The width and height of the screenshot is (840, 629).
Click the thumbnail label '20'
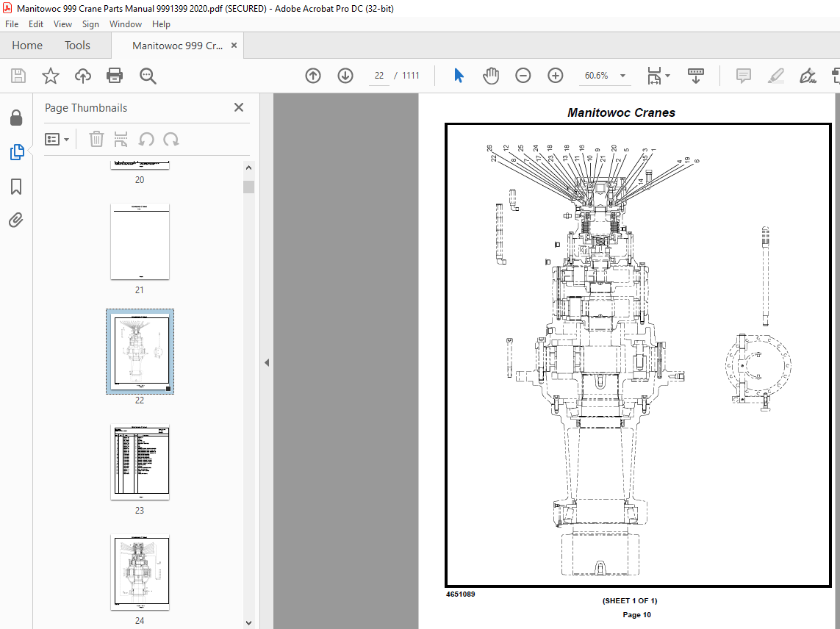tap(140, 180)
